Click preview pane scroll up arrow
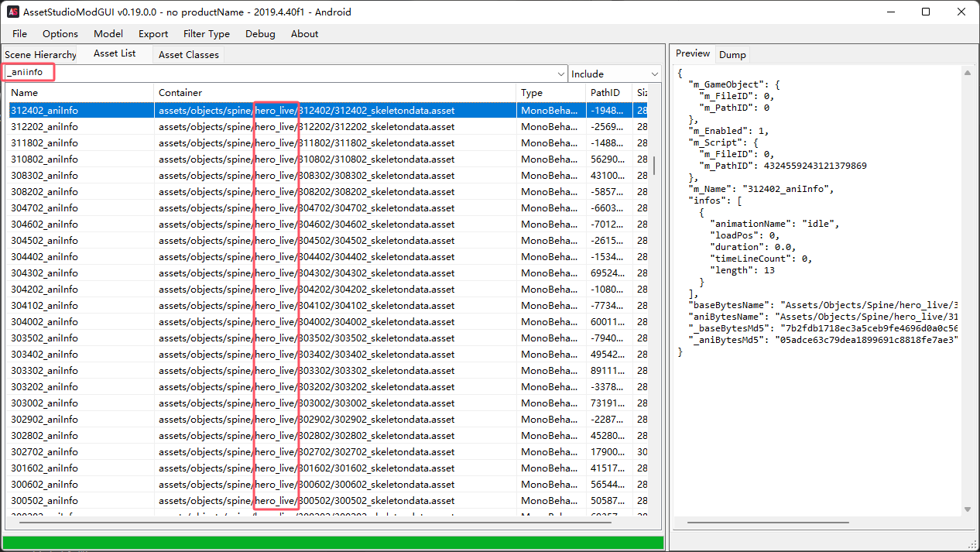The image size is (980, 552). (x=967, y=72)
